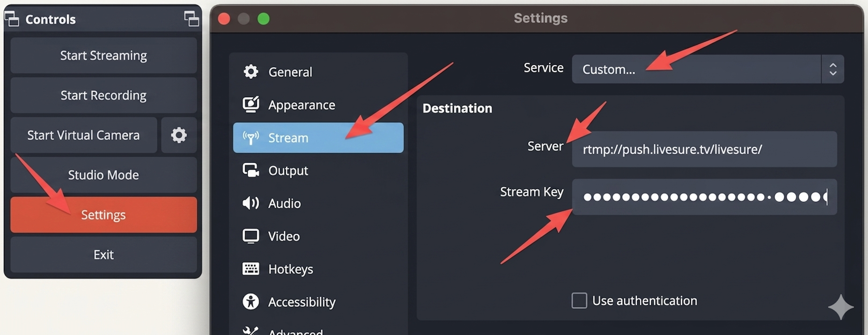Start the Virtual Camera
This screenshot has height=335, width=868.
(84, 135)
